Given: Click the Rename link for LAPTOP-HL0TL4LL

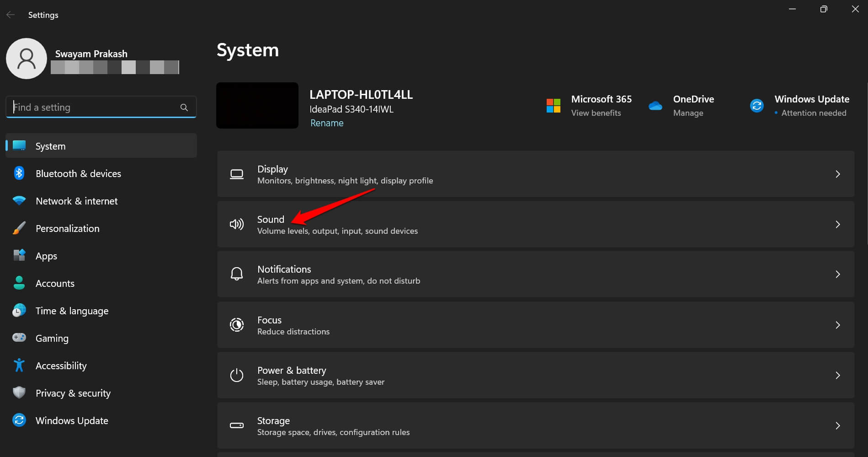Looking at the screenshot, I should (x=326, y=123).
